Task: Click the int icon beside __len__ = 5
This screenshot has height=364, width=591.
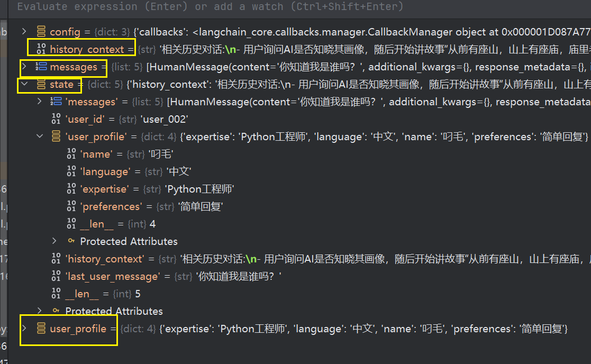Action: click(x=56, y=294)
